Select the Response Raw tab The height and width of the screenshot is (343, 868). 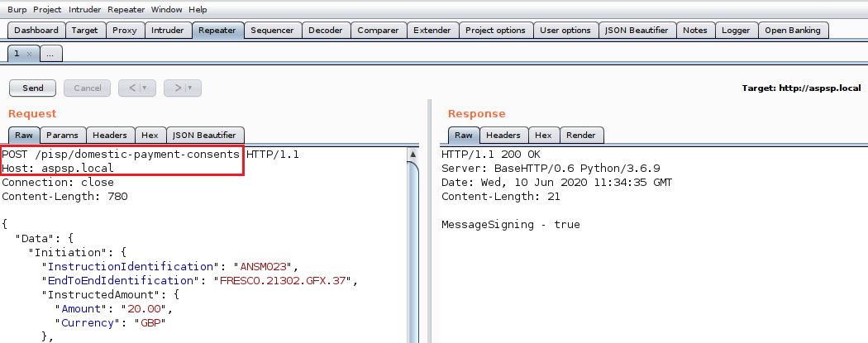(463, 135)
